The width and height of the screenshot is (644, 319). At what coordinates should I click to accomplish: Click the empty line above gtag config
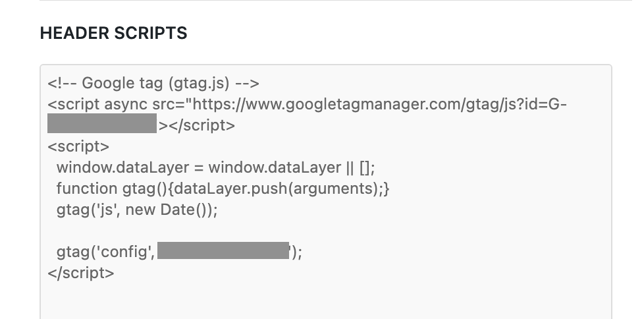(198, 231)
